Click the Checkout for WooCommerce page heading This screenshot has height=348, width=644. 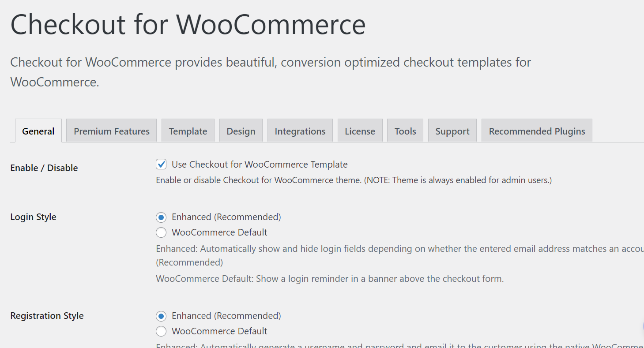[x=188, y=24]
